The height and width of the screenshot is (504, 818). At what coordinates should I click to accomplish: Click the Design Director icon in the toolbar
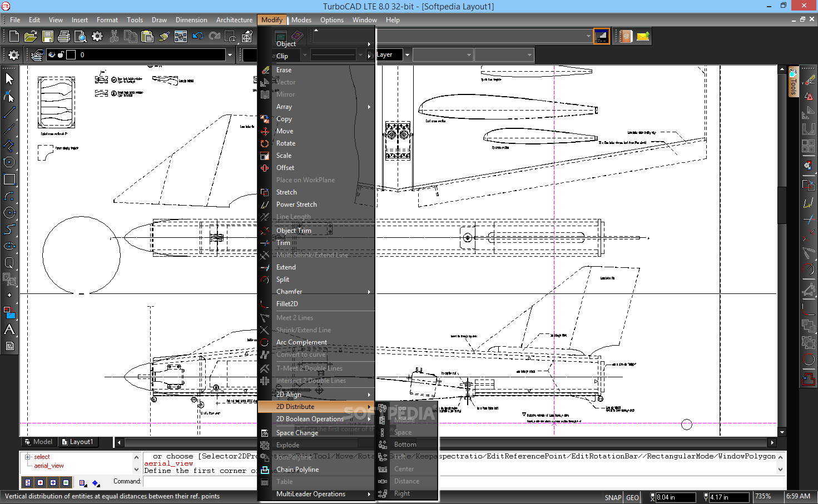[x=181, y=37]
